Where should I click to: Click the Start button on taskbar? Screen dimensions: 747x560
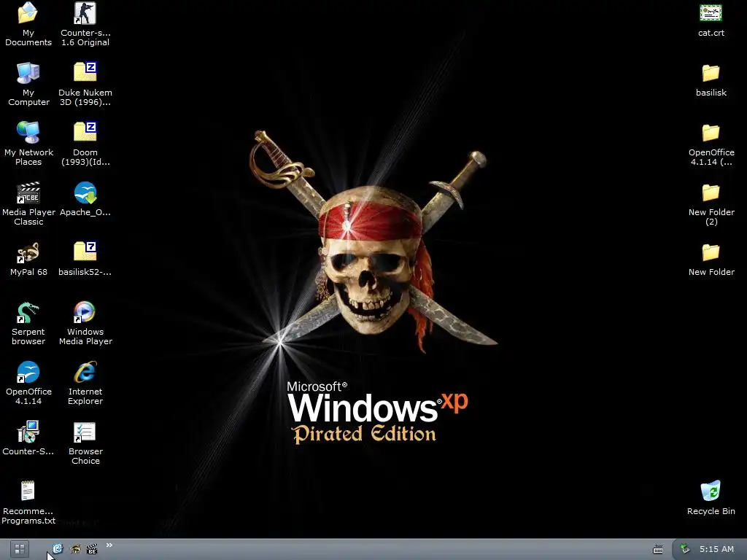(x=20, y=549)
